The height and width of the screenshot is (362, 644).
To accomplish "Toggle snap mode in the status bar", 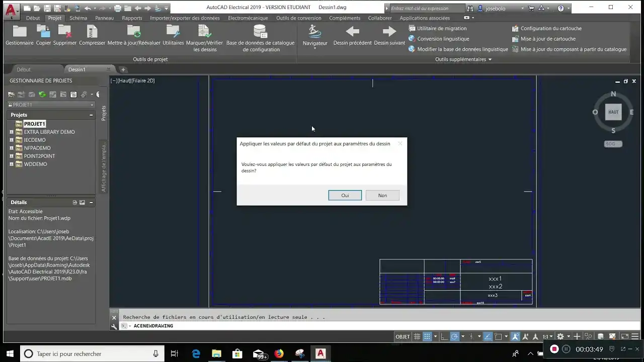I will [427, 336].
